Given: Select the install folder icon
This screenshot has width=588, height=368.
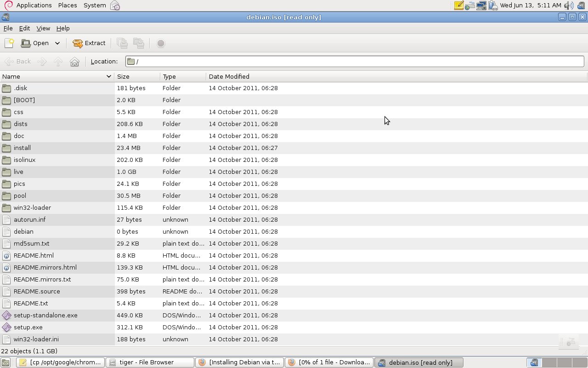Looking at the screenshot, I should coord(6,148).
